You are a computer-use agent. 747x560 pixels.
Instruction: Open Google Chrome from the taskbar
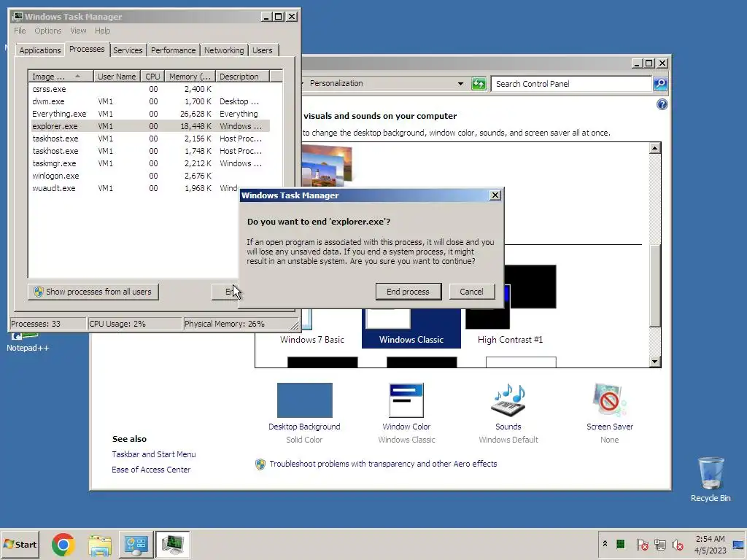[63, 544]
